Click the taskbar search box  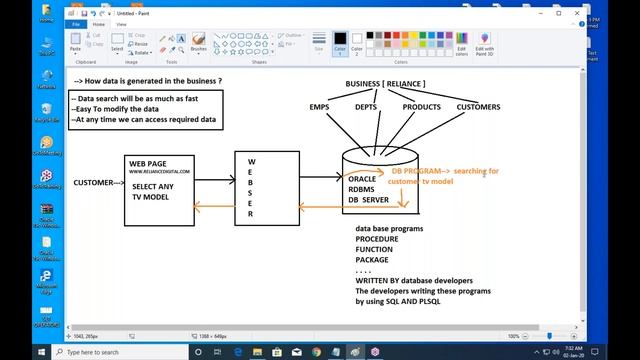120,352
